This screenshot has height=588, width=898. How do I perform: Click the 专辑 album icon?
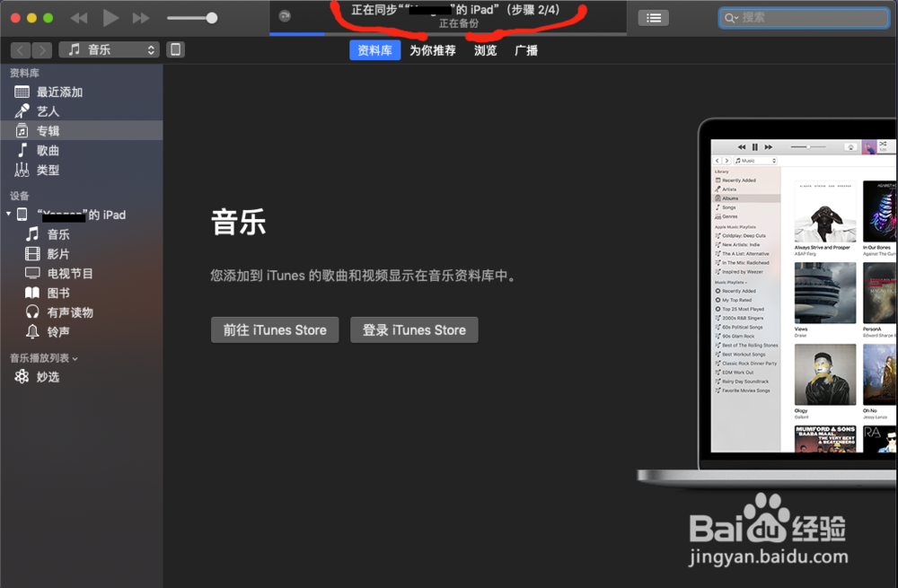[22, 130]
